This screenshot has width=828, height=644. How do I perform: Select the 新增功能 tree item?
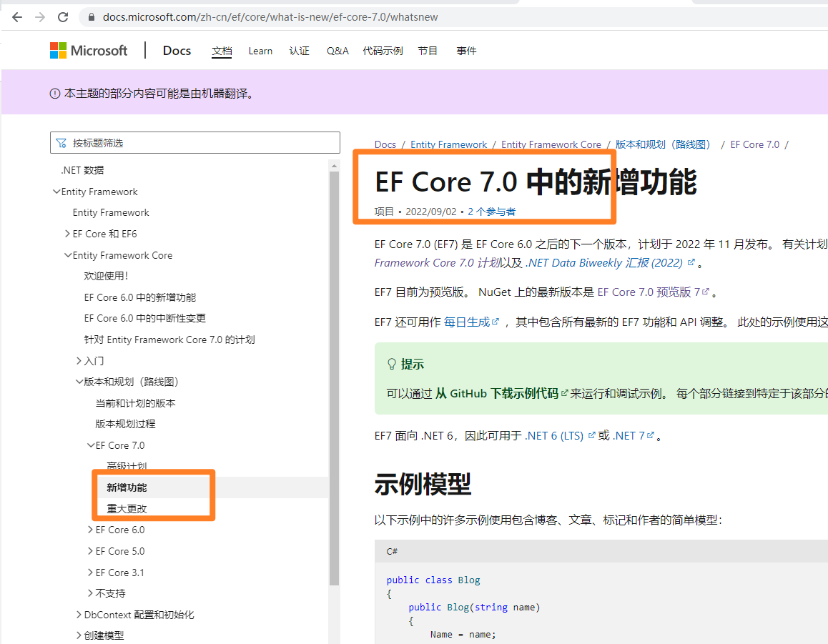pos(127,487)
